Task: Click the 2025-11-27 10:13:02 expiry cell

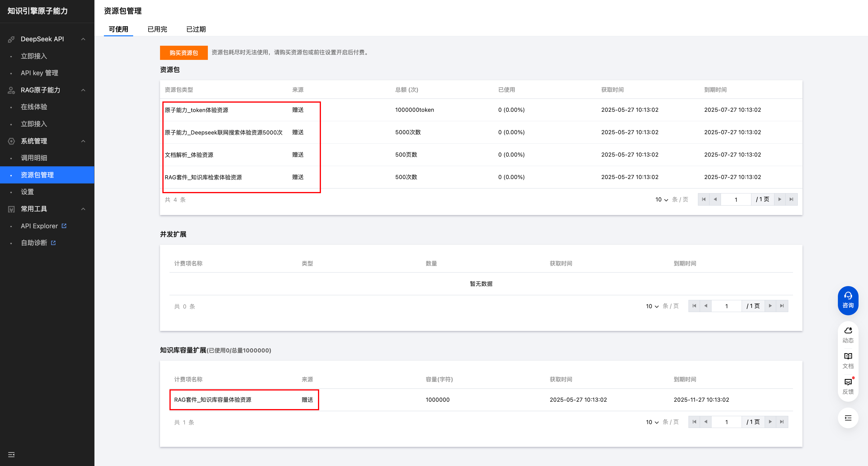Action: tap(701, 400)
